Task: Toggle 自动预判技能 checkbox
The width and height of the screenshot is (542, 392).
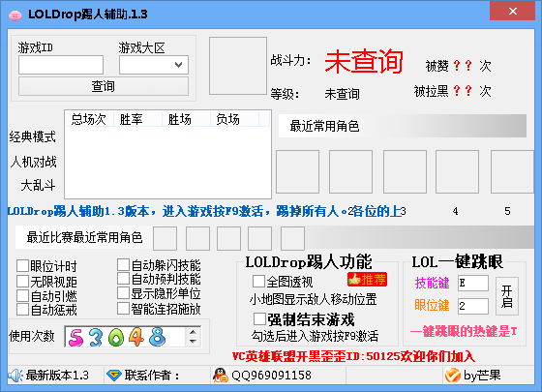Action: coord(123,279)
